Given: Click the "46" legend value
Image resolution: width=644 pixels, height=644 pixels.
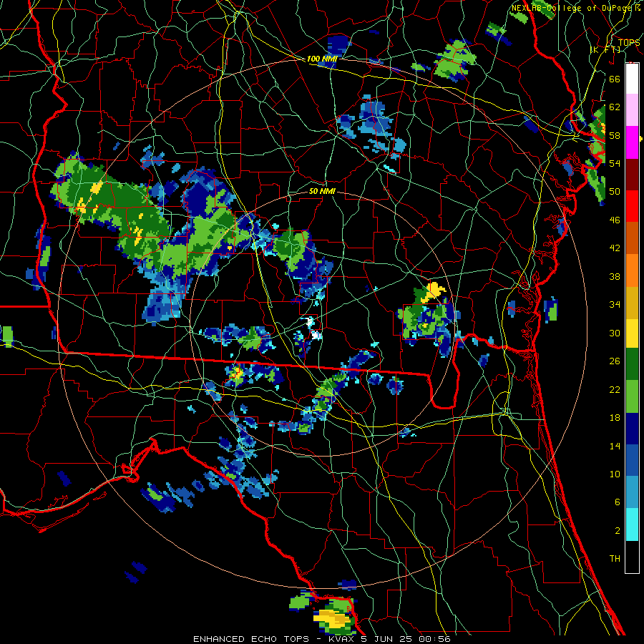Looking at the screenshot, I should point(615,220).
